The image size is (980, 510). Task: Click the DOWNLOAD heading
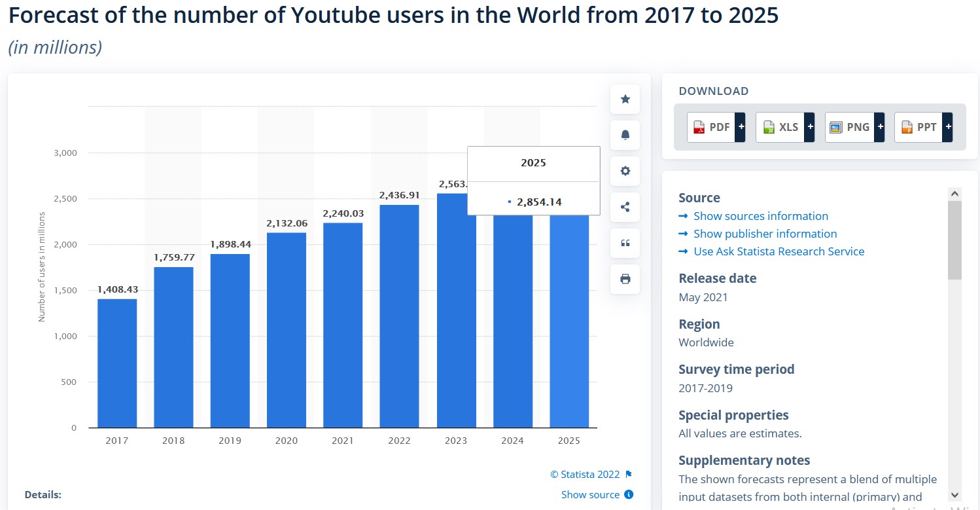click(x=714, y=91)
